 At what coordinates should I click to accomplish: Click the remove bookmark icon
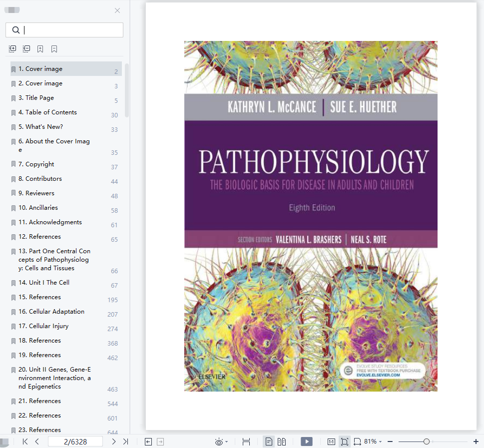pyautogui.click(x=54, y=49)
